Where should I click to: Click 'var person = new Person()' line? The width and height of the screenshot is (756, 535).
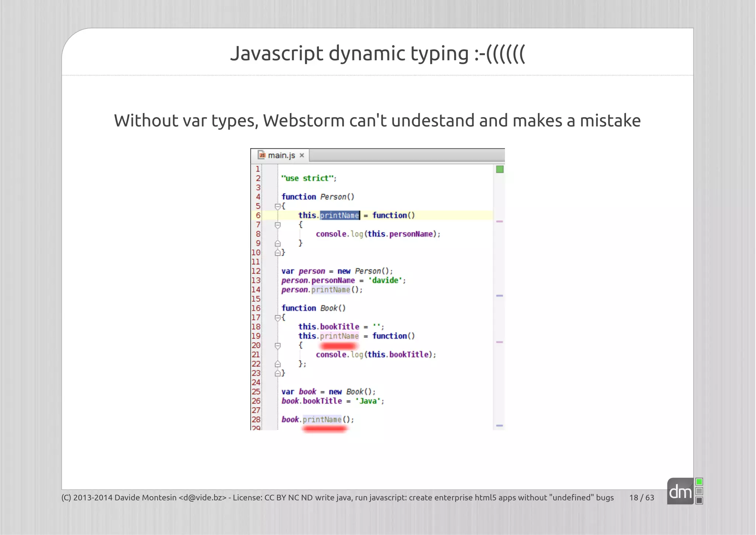337,271
